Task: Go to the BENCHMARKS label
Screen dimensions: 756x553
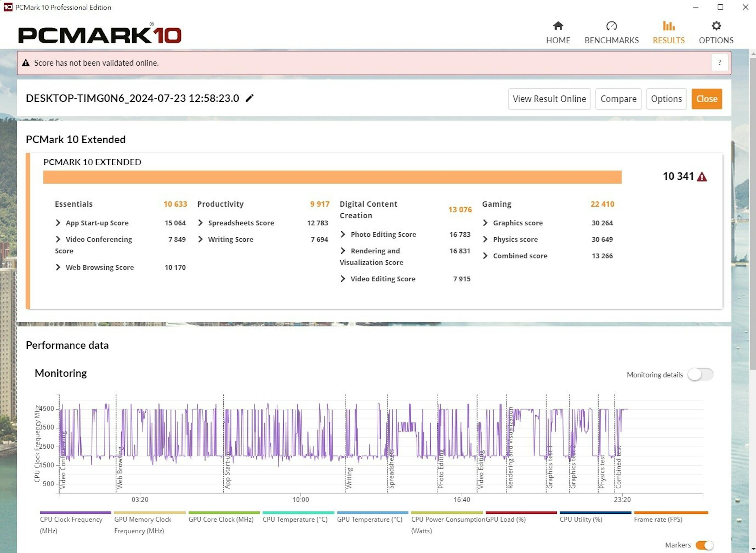Action: (611, 40)
